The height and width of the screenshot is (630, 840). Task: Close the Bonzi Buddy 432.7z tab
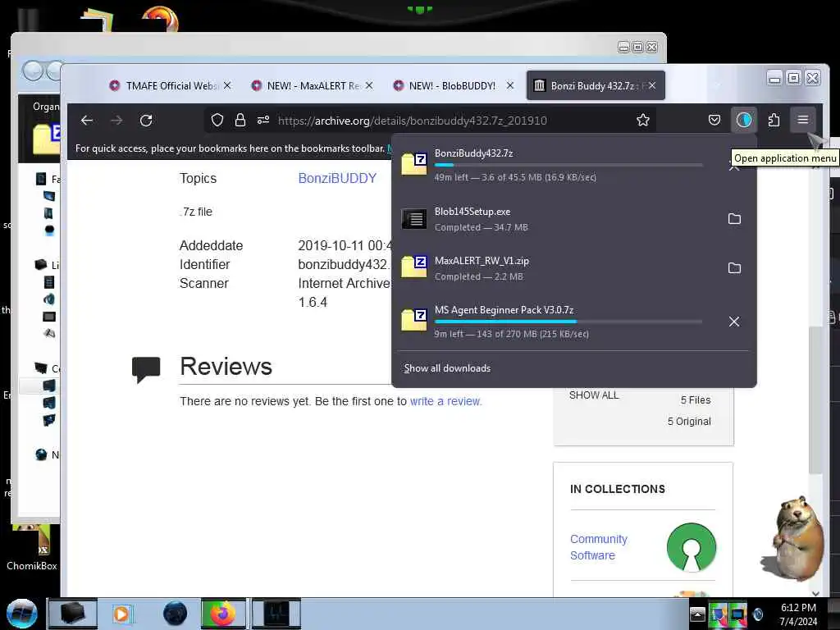click(x=652, y=85)
